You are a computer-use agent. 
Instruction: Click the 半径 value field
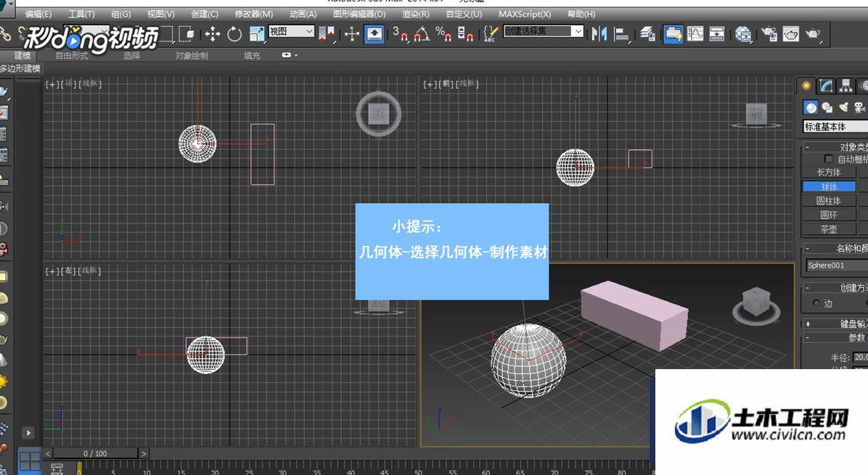(860, 358)
